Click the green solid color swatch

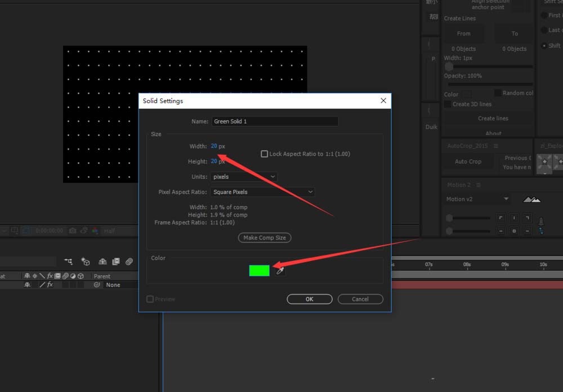(x=259, y=271)
